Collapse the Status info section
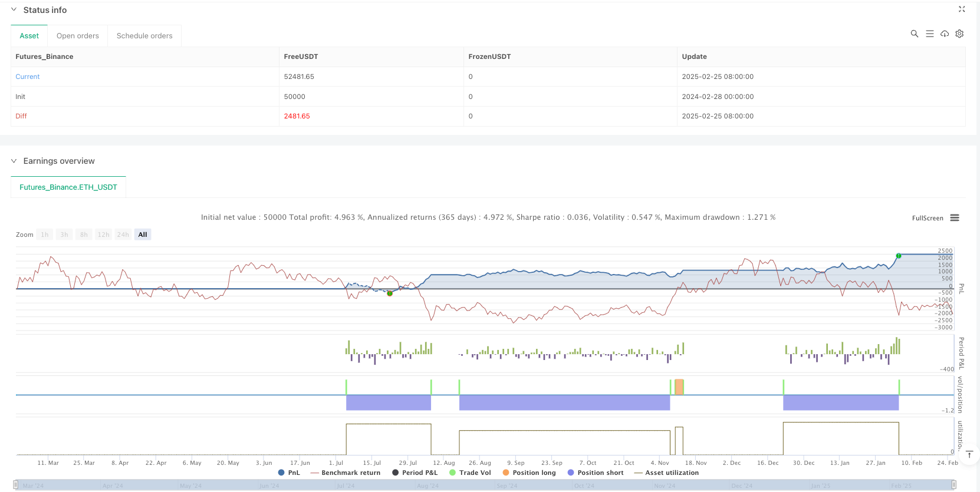The height and width of the screenshot is (492, 980). click(14, 10)
